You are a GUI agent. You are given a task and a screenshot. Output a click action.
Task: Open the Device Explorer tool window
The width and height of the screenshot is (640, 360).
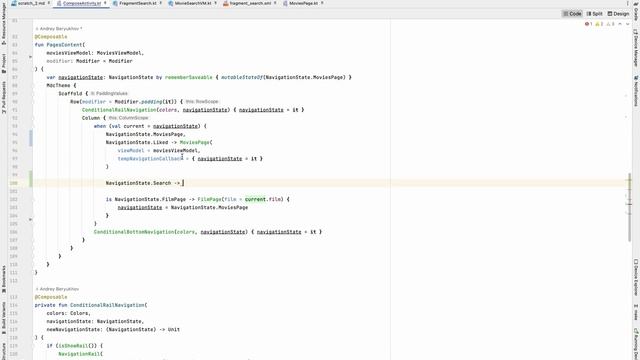(x=636, y=277)
